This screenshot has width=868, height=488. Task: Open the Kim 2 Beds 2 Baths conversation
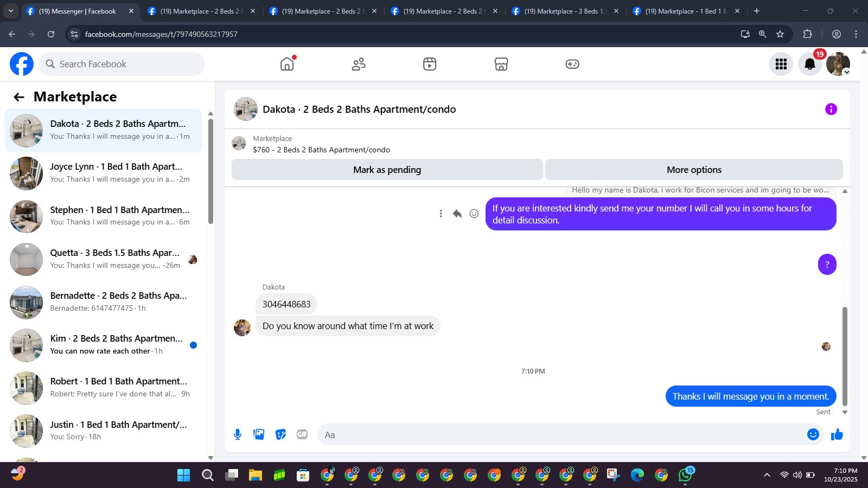(103, 345)
